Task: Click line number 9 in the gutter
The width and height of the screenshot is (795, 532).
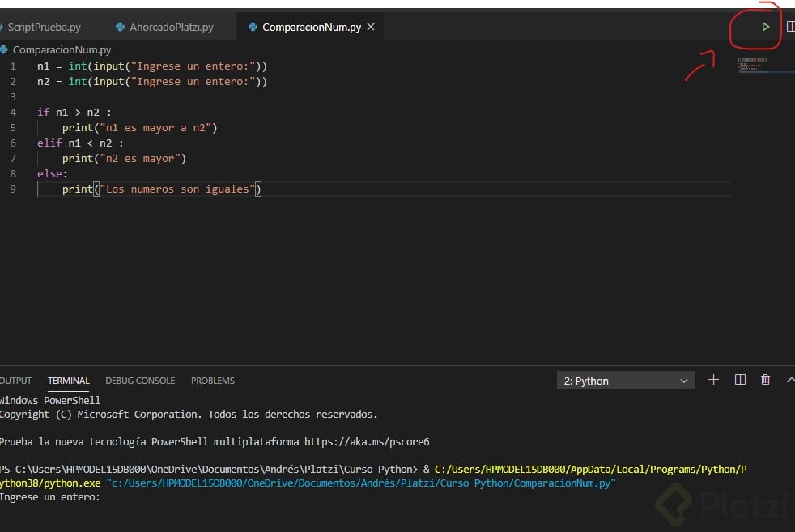Action: (x=13, y=189)
